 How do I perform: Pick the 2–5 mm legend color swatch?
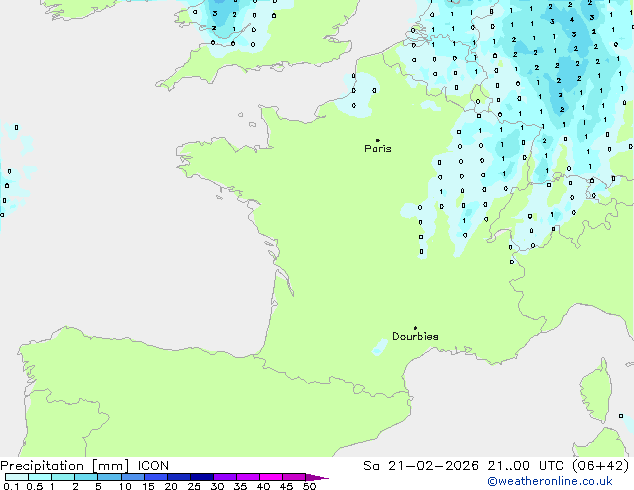[86, 477]
